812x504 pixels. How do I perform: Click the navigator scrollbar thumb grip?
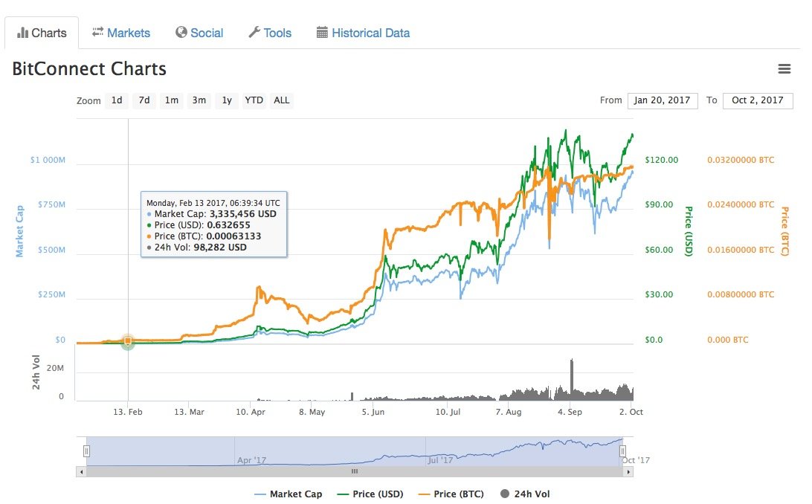point(355,471)
